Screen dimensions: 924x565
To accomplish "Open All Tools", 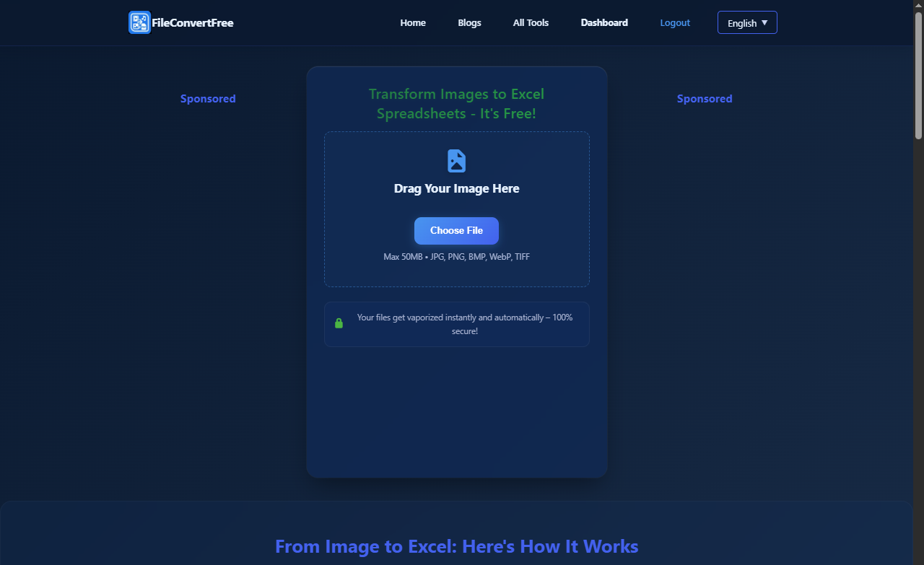I will 531,22.
